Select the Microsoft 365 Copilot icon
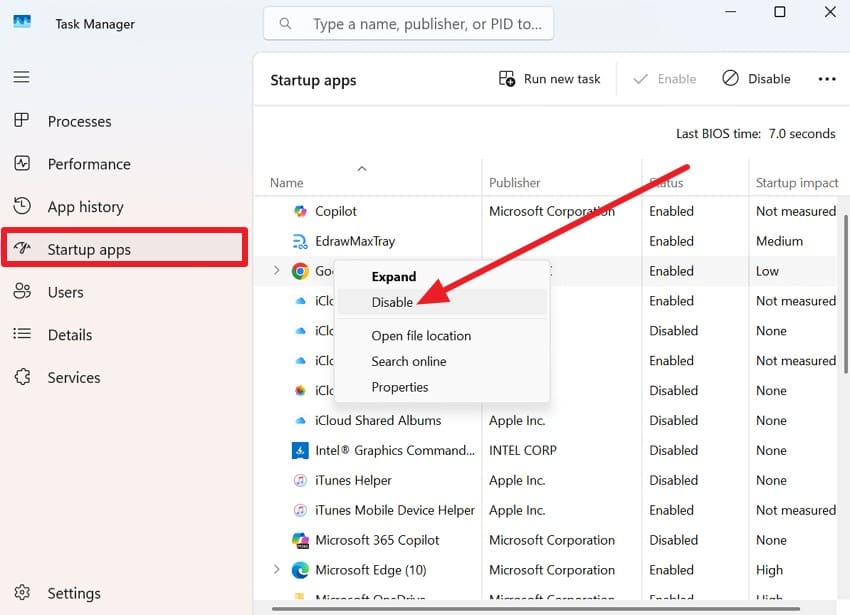This screenshot has width=850, height=615. pos(298,540)
